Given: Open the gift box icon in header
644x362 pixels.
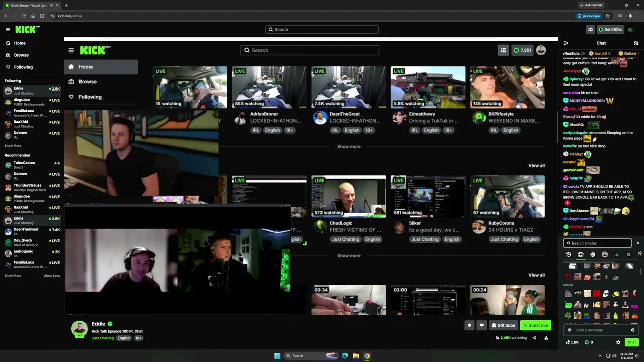Looking at the screenshot, I should (x=590, y=30).
